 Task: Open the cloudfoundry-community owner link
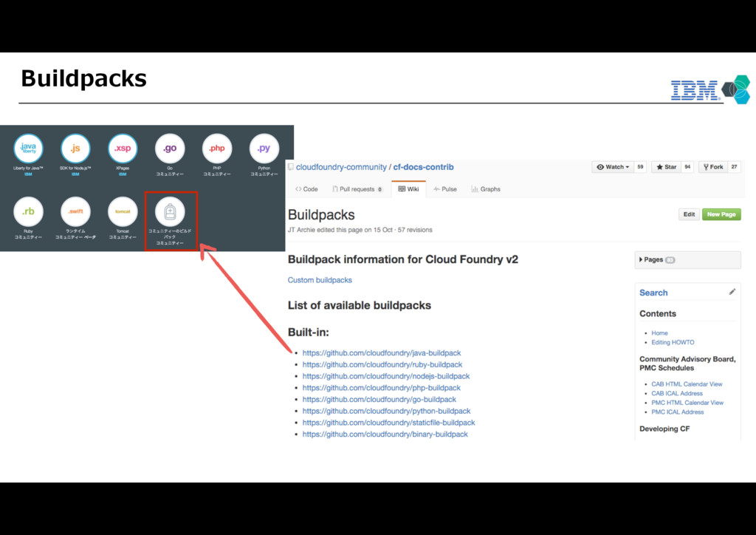(x=341, y=167)
